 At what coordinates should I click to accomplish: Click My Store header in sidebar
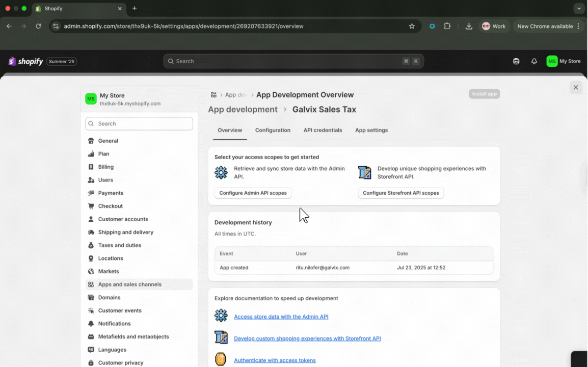tap(139, 99)
